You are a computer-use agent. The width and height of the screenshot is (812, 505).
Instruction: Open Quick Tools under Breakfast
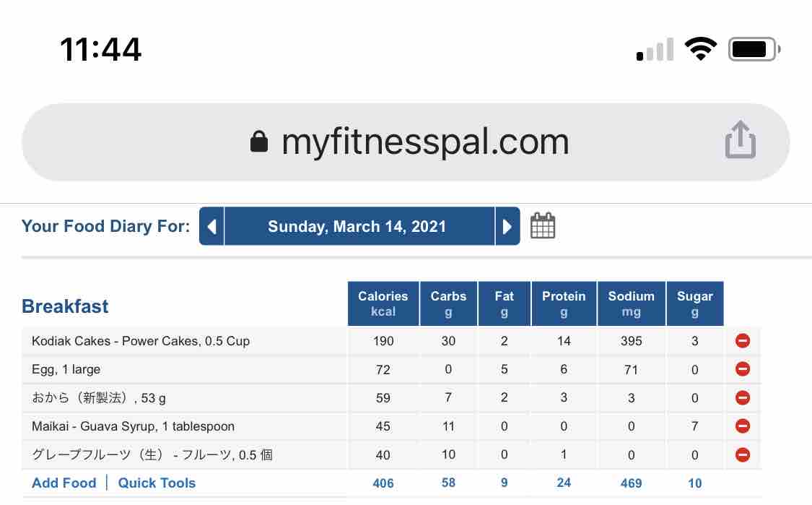point(157,483)
